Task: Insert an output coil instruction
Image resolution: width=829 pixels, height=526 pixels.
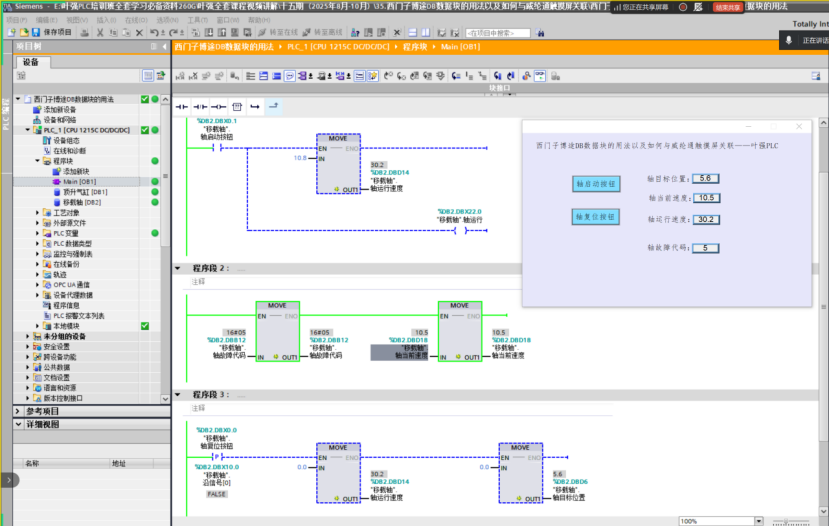Action: point(218,107)
